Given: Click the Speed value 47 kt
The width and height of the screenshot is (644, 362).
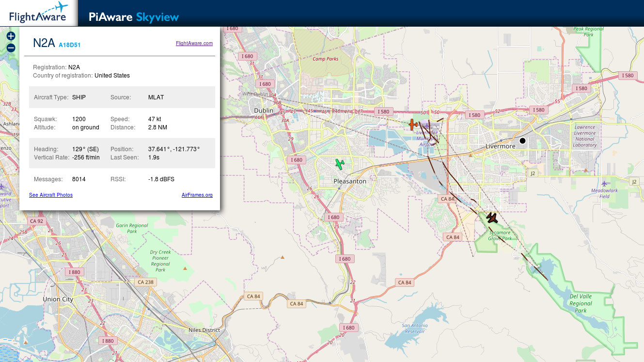Looking at the screenshot, I should click(x=155, y=119).
